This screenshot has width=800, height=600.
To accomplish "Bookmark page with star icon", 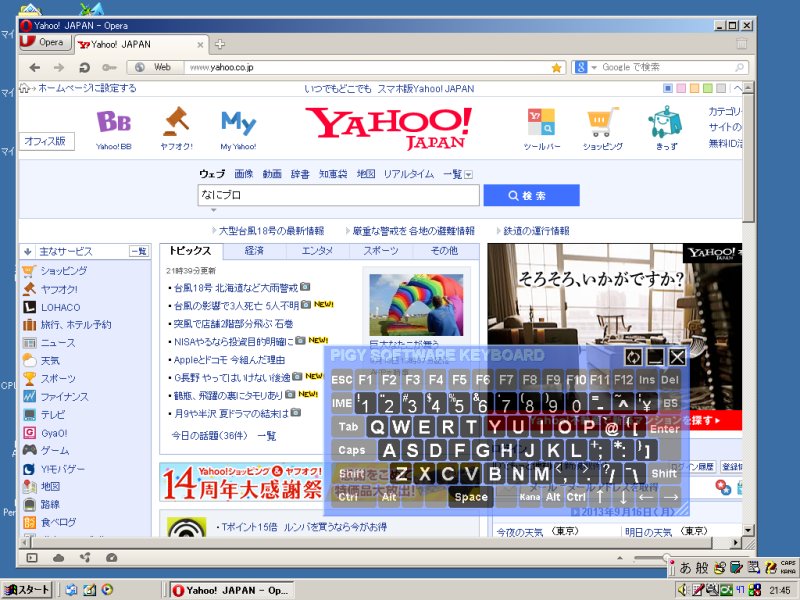I will coord(557,67).
